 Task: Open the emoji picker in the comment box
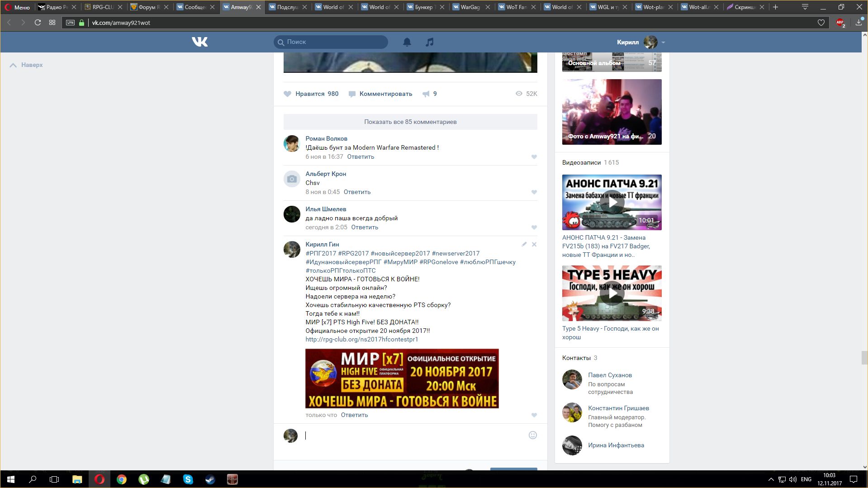coord(533,435)
